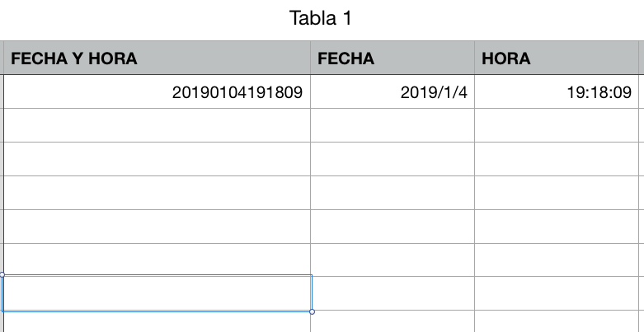Click bottom-right selection handle of selected cell
The width and height of the screenshot is (644, 332).
[x=312, y=311]
